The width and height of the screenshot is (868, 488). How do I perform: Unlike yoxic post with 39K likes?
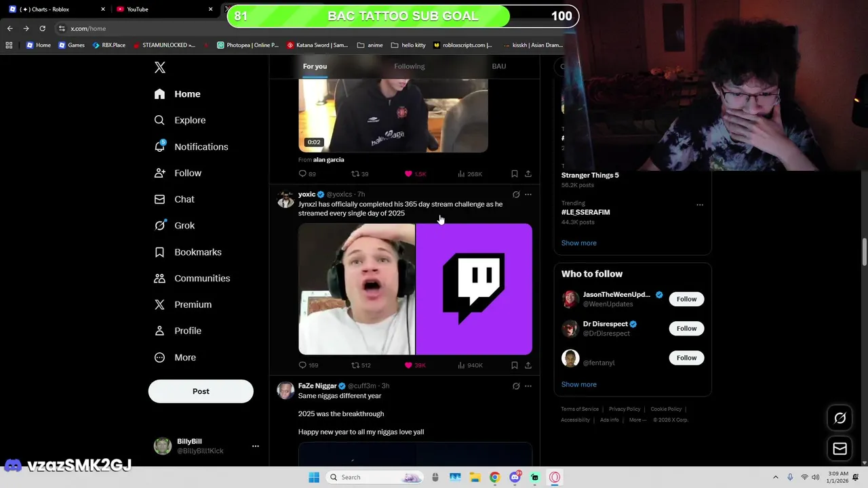[414, 365]
